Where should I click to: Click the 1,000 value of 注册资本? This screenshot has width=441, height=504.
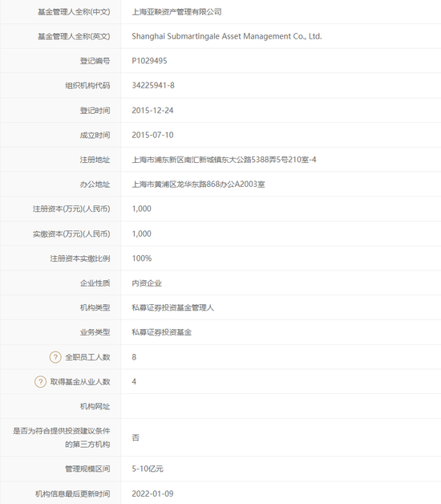(142, 209)
